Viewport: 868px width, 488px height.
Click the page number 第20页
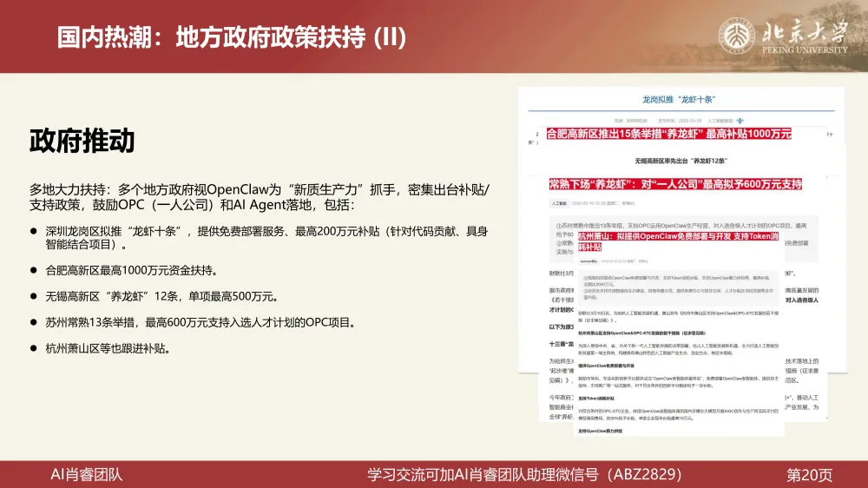[809, 475]
